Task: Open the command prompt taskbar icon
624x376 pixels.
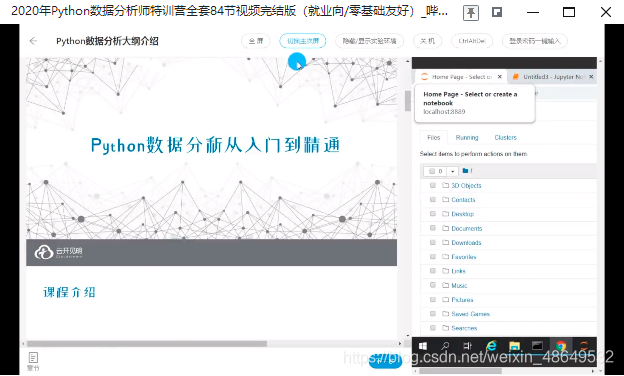Action: (x=538, y=346)
